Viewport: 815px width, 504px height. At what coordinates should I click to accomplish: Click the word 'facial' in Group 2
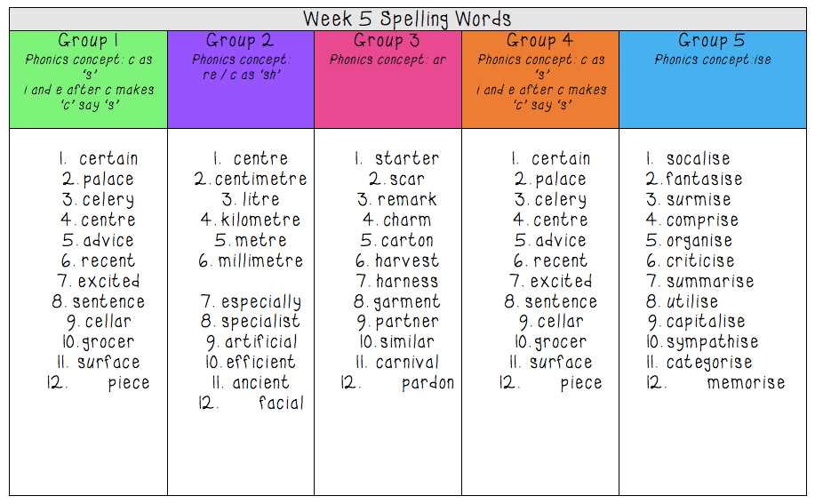(x=281, y=404)
